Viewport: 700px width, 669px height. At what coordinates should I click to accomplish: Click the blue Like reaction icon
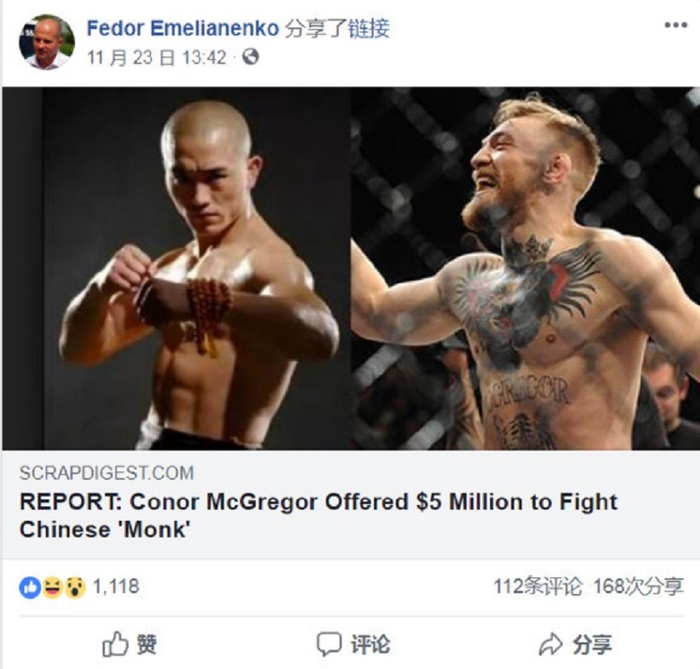point(30,587)
